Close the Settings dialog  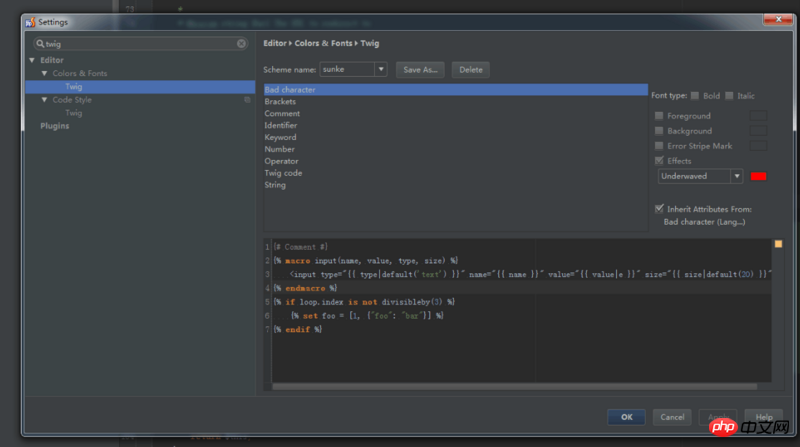778,19
